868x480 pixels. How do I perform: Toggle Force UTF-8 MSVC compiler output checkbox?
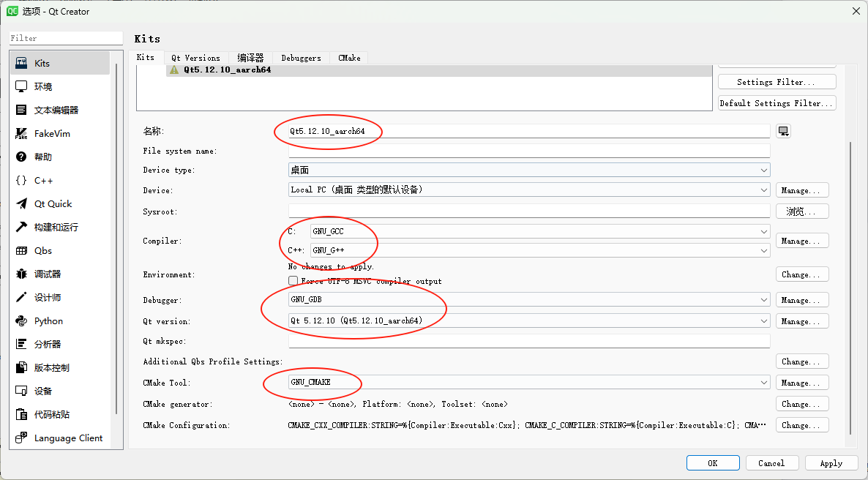(293, 281)
